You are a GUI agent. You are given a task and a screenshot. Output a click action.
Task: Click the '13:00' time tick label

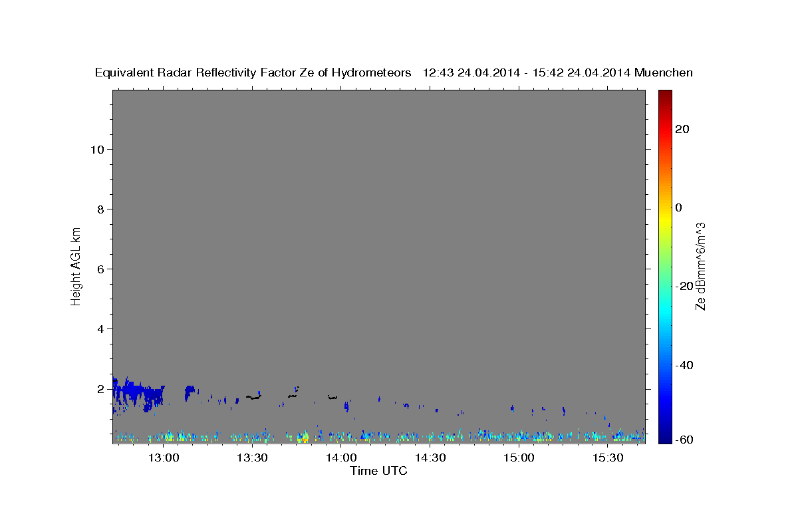pyautogui.click(x=163, y=458)
